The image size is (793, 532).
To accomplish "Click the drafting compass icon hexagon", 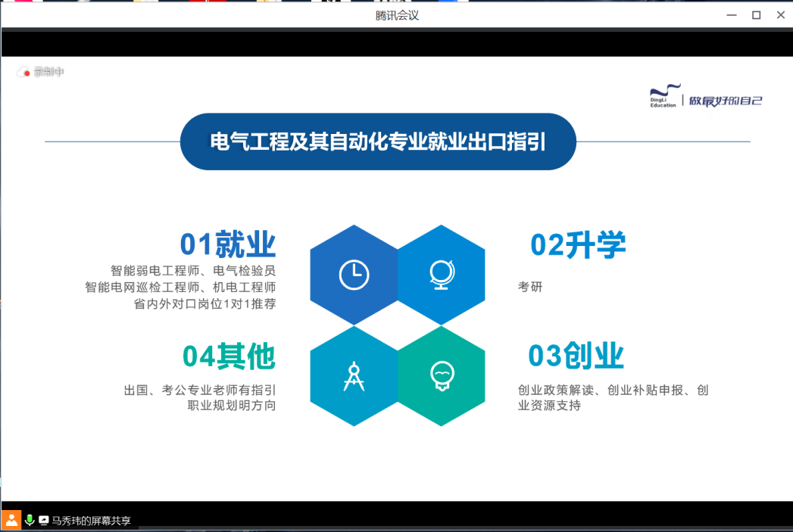I will click(354, 376).
